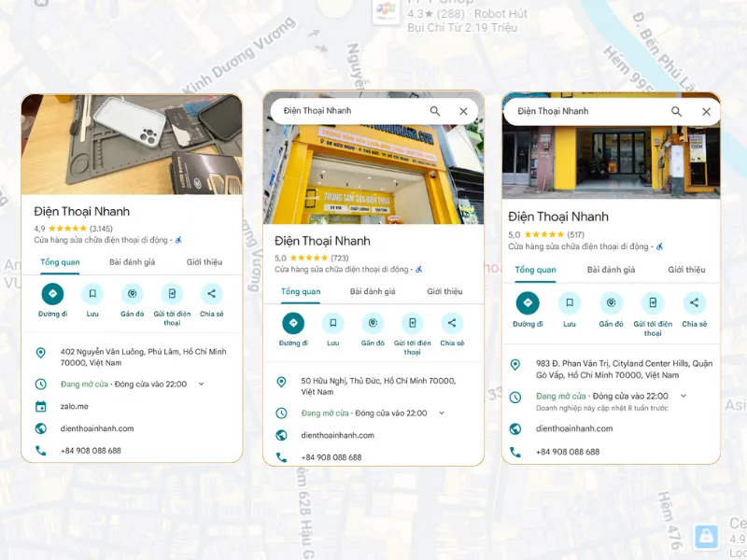Get directions to 50 Hữu Nghị shop
The image size is (747, 560).
point(293,323)
